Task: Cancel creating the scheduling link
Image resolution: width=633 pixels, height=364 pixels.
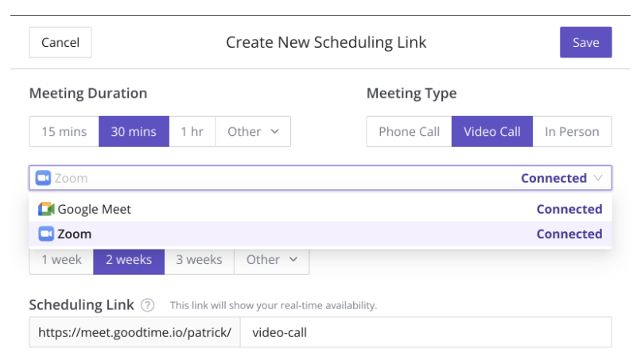Action: (60, 42)
